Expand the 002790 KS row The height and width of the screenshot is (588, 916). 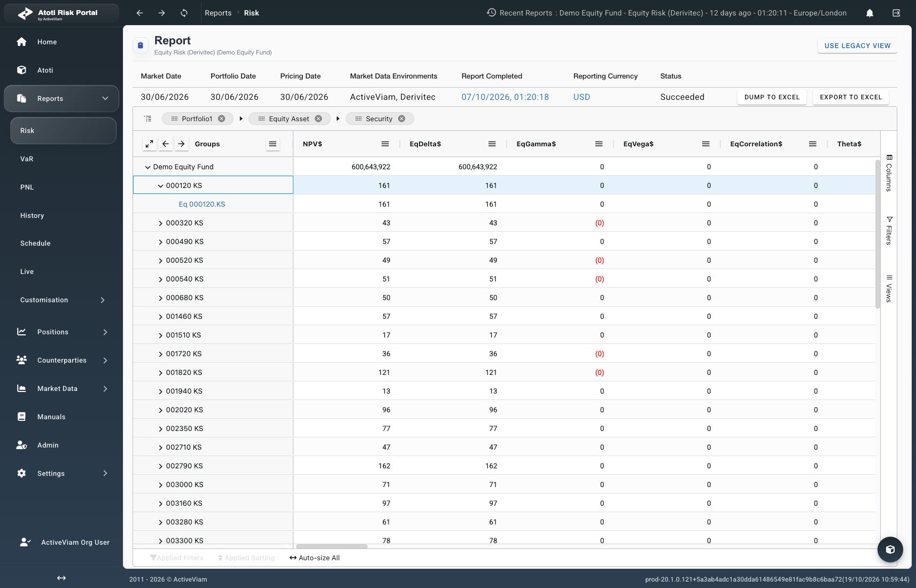(160, 466)
